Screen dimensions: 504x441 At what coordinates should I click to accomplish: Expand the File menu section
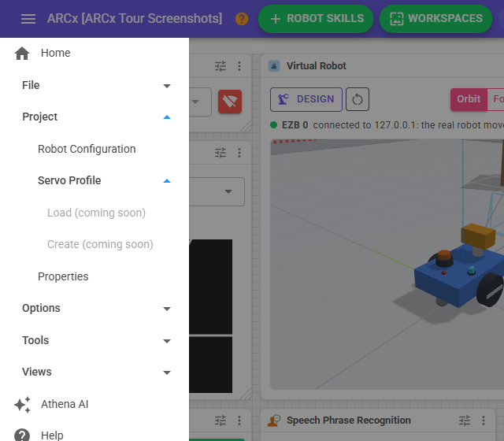click(94, 86)
